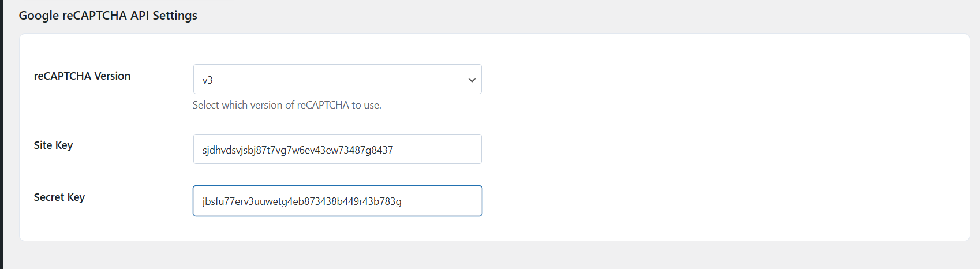
Task: Click the word "reCAPTCHA" in the help description
Action: 323,105
